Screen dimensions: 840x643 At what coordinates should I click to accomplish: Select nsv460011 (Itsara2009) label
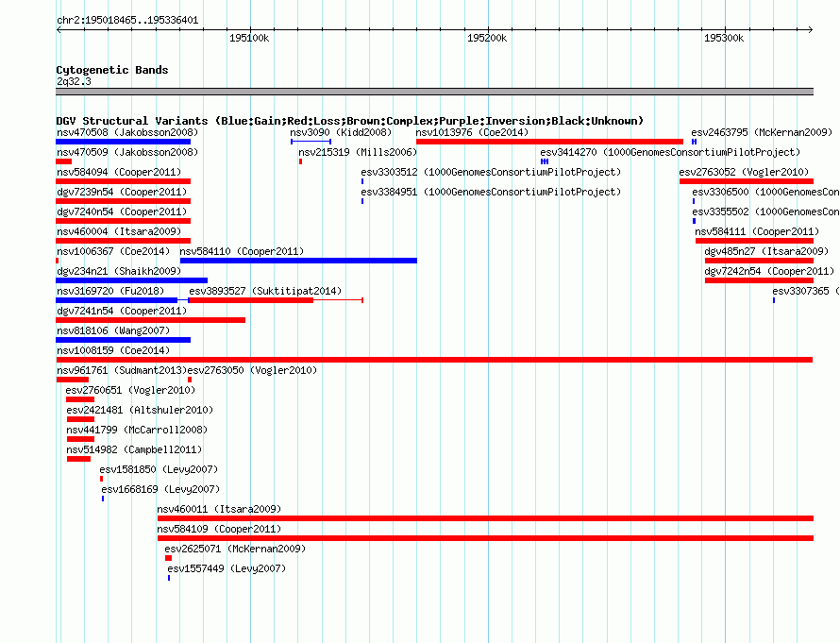click(x=219, y=509)
